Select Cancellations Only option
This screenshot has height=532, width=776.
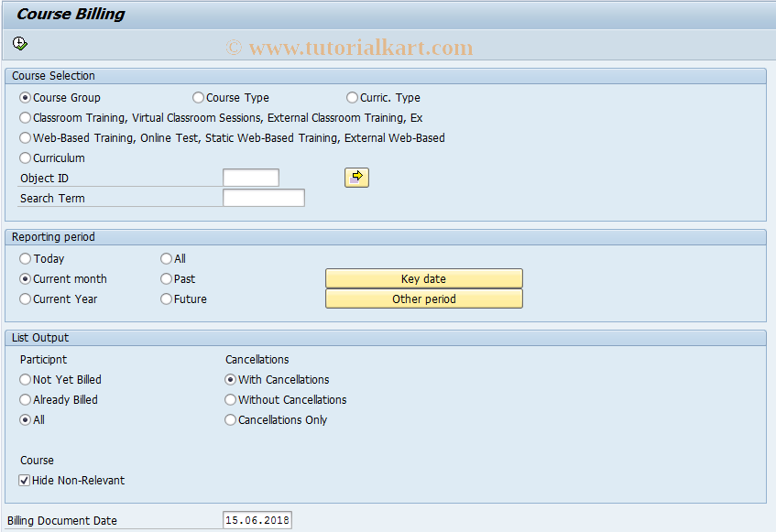[x=230, y=420]
